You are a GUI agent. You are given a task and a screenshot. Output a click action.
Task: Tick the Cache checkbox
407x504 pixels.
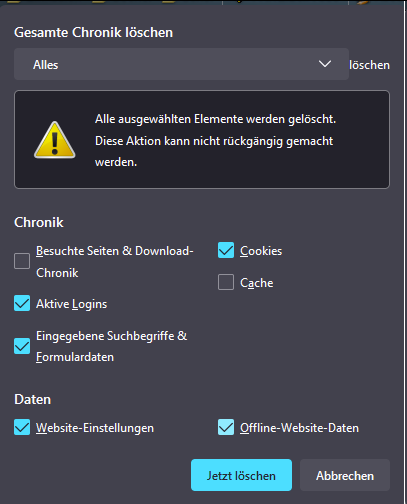click(x=226, y=282)
